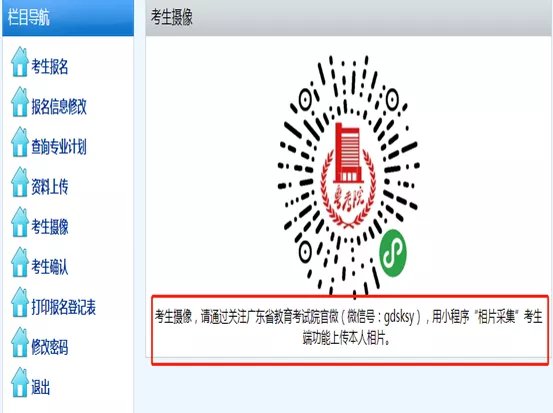
Task: Click the house icon next to 资料上传
Action: pos(19,182)
